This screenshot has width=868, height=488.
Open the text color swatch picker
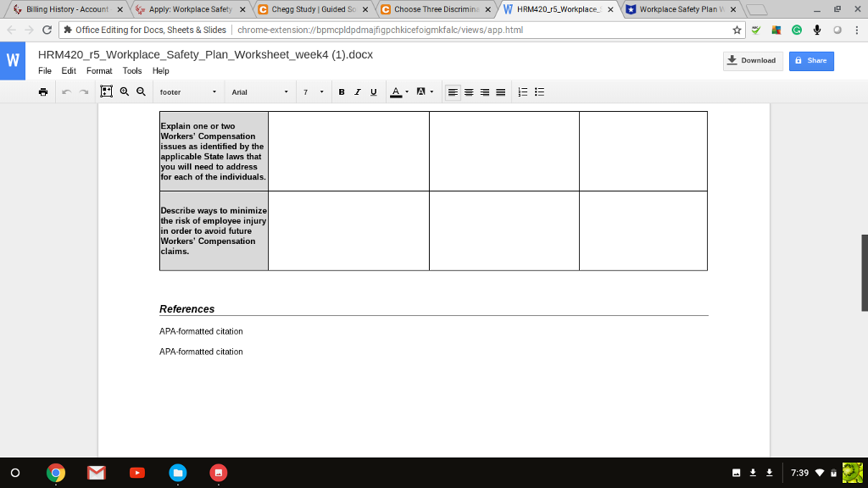click(x=396, y=91)
